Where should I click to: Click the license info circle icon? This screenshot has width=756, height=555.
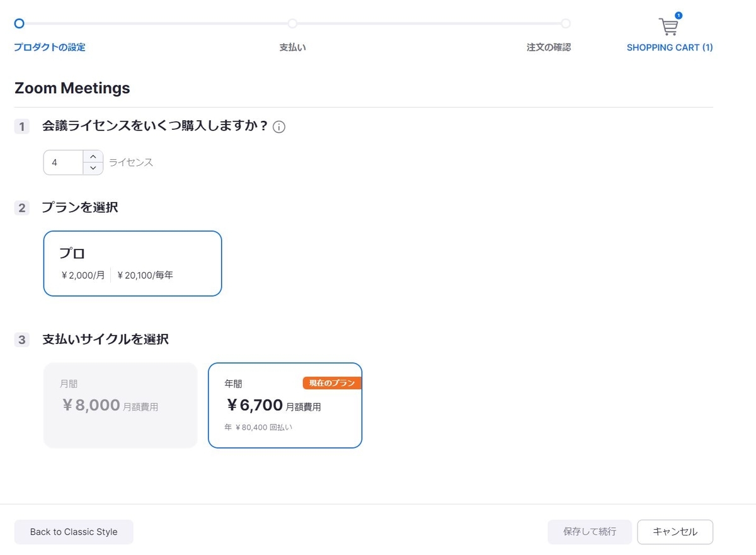tap(279, 127)
